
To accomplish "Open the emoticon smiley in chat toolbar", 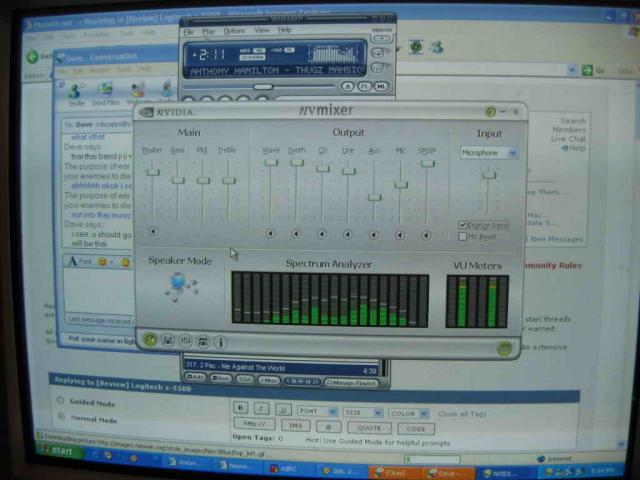I will pos(102,262).
